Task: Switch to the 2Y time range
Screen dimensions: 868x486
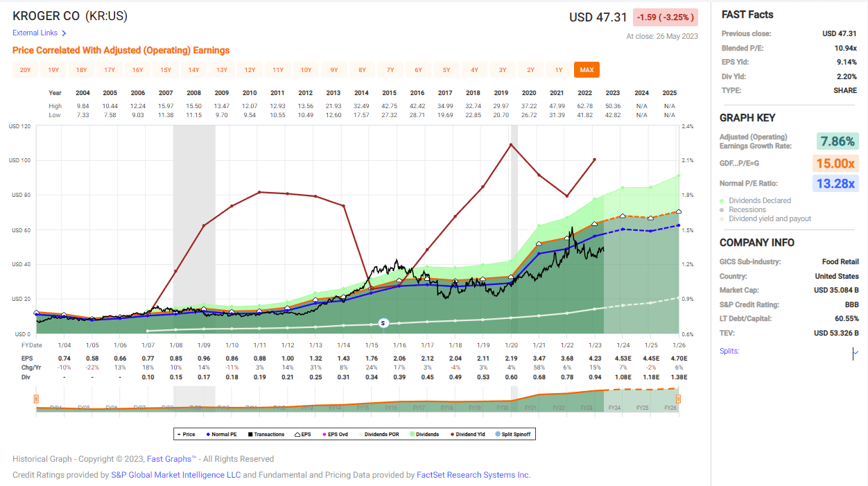Action: click(x=530, y=70)
